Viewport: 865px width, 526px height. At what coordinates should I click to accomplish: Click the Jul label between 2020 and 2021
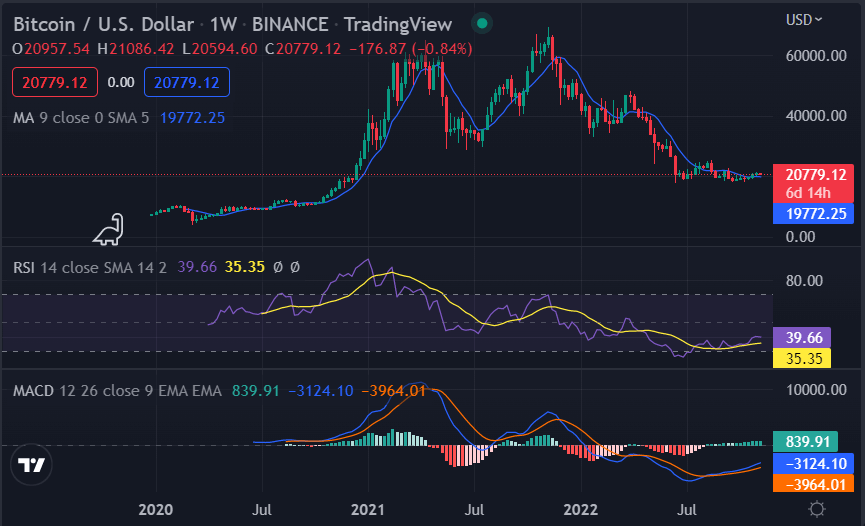pyautogui.click(x=261, y=509)
